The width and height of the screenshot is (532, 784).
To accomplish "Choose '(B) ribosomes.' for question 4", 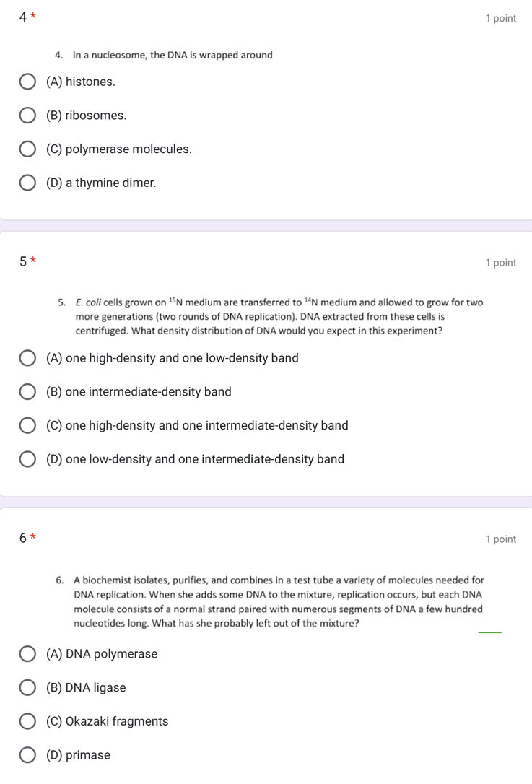I will coord(27,116).
